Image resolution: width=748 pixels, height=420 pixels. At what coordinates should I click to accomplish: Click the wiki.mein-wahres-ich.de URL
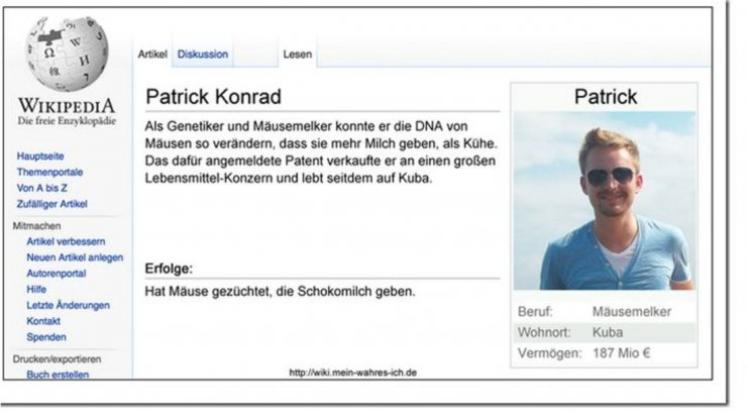click(353, 372)
